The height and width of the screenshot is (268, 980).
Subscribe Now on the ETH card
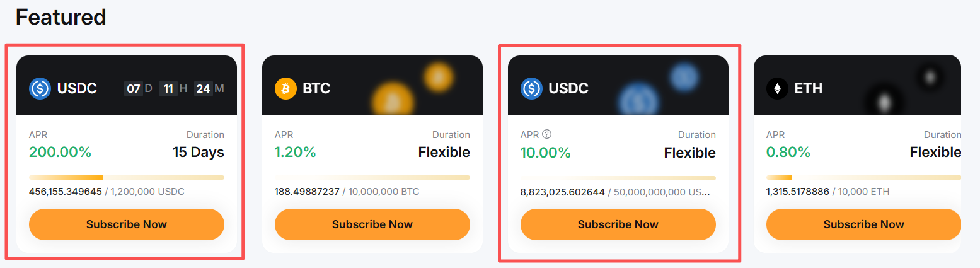click(863, 224)
